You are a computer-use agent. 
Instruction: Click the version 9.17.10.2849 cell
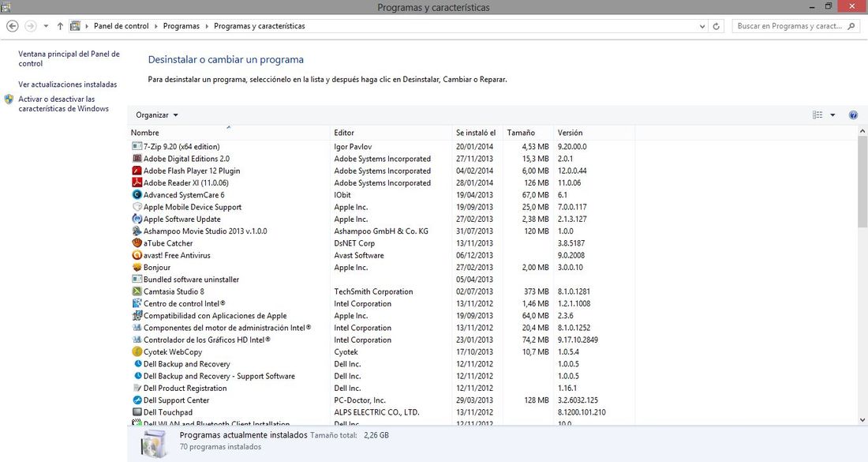(x=578, y=340)
